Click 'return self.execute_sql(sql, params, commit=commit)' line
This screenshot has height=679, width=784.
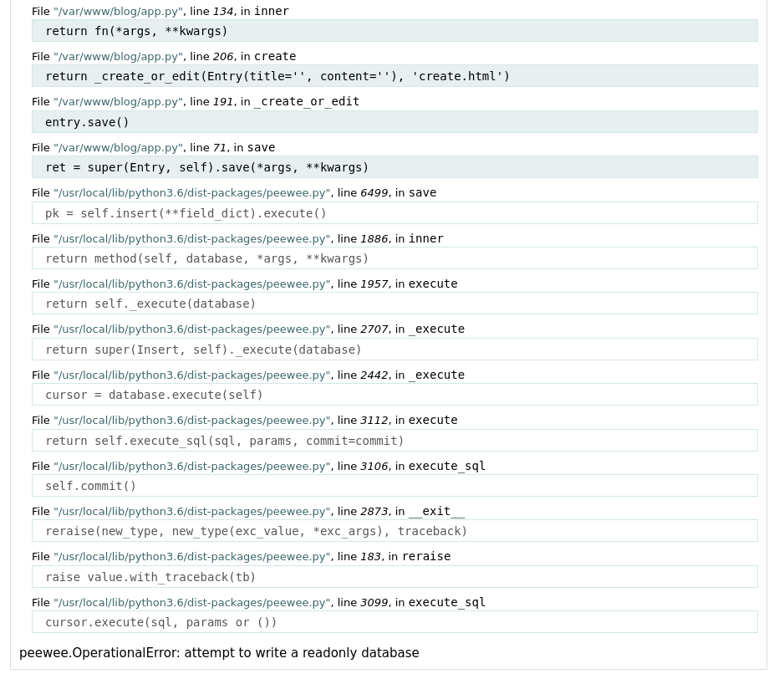click(x=395, y=441)
